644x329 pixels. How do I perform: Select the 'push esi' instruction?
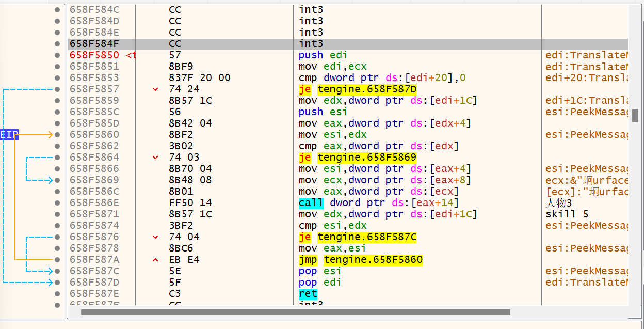pos(323,112)
